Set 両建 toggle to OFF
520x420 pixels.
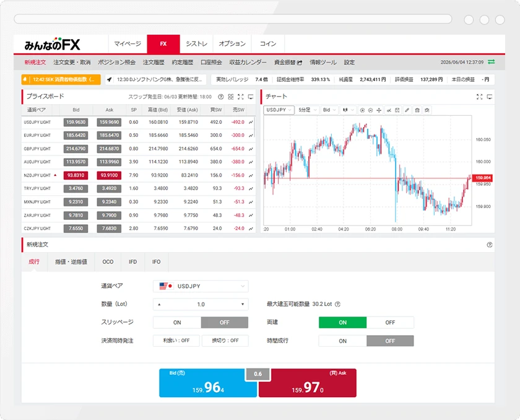[390, 323]
